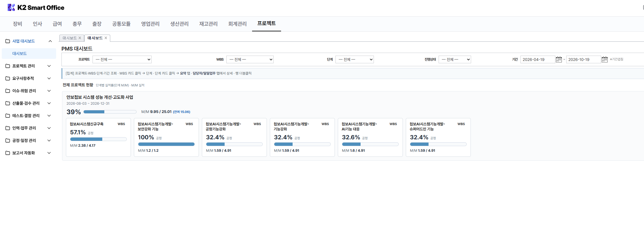Click the K2 Smart Office logo icon
This screenshot has width=644, height=231.
(x=11, y=7)
